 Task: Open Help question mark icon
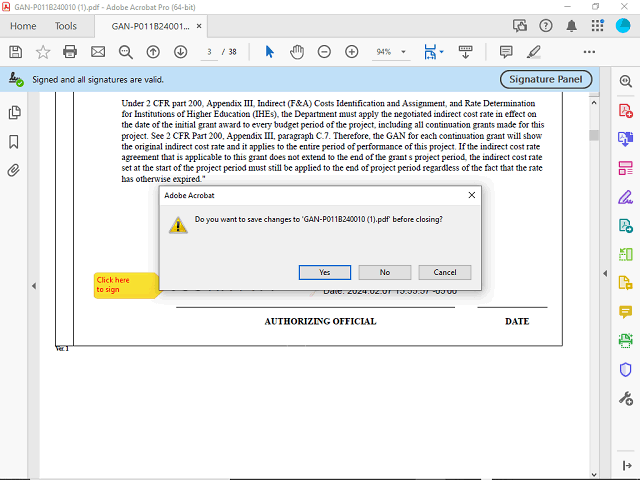tap(546, 26)
